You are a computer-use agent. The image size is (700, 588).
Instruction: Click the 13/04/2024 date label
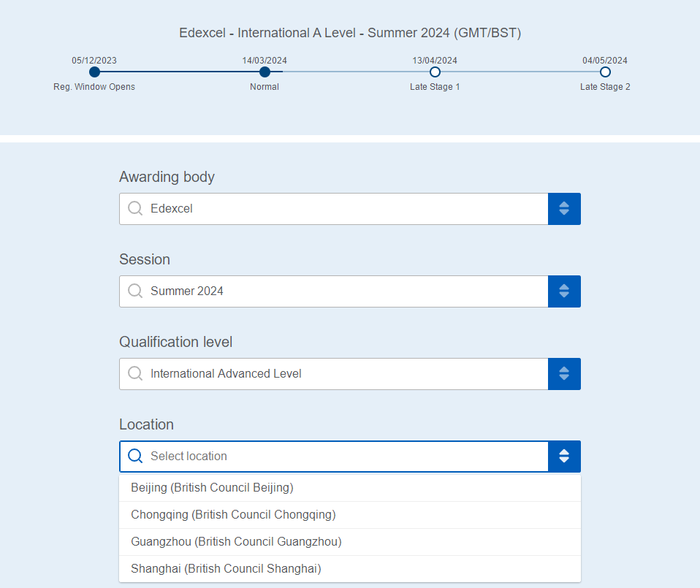click(435, 60)
